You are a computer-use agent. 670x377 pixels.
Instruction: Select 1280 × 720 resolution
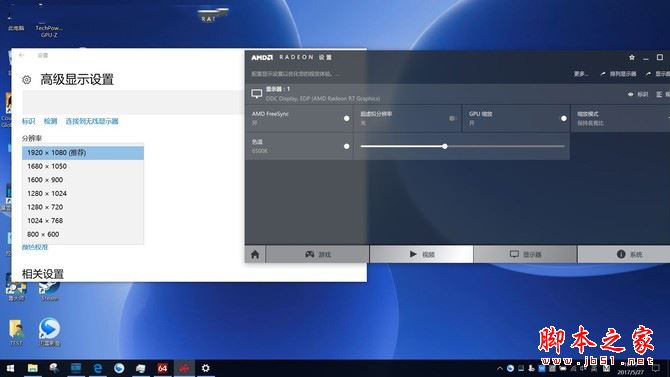coord(83,207)
